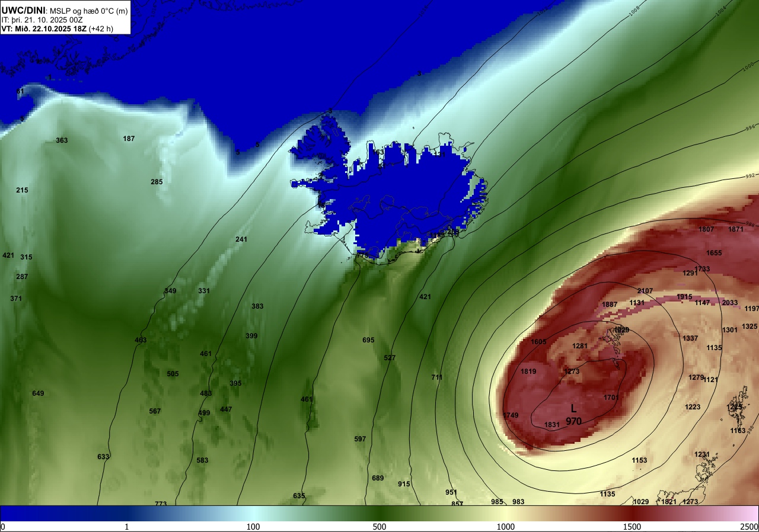This screenshot has height=532, width=759.
Task: Select the colorbar tick label 500
Action: [x=379, y=527]
